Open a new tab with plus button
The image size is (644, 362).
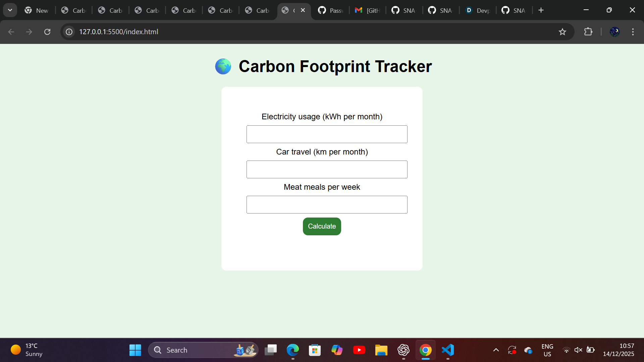tap(541, 10)
